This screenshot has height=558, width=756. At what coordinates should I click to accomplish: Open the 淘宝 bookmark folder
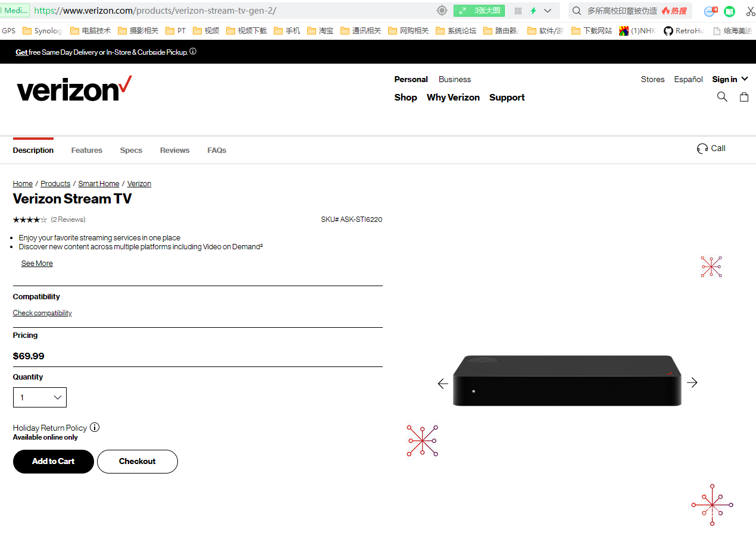320,31
